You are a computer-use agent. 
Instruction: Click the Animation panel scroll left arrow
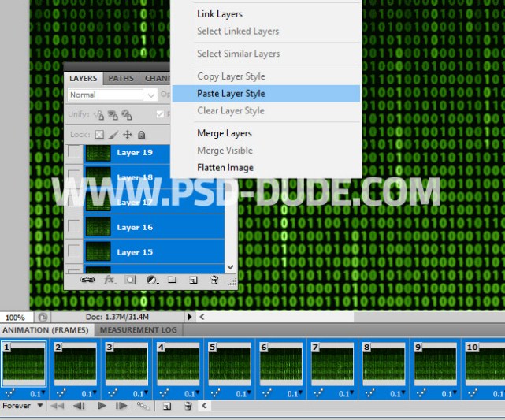tap(204, 406)
